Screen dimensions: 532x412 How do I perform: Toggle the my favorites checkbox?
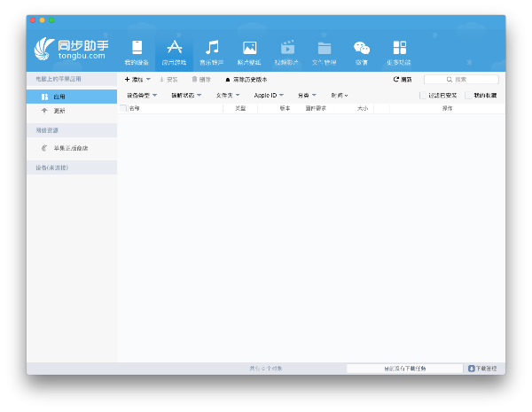(x=468, y=96)
